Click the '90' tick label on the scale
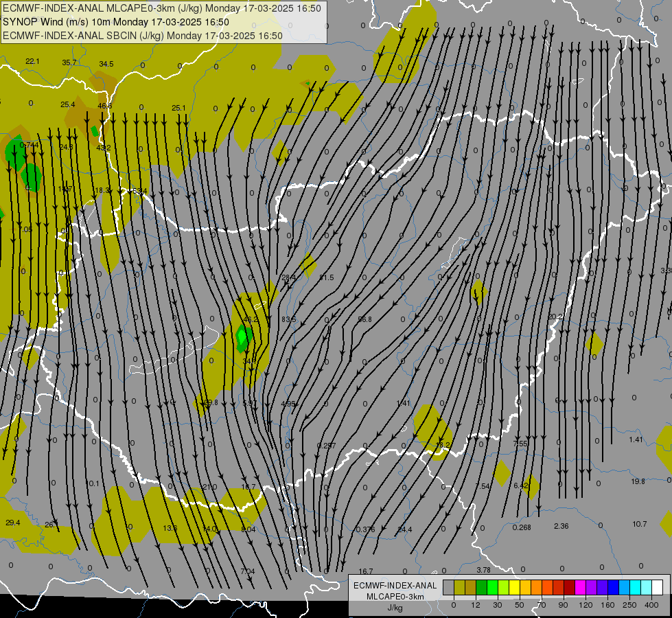672x618 pixels. coord(563,605)
